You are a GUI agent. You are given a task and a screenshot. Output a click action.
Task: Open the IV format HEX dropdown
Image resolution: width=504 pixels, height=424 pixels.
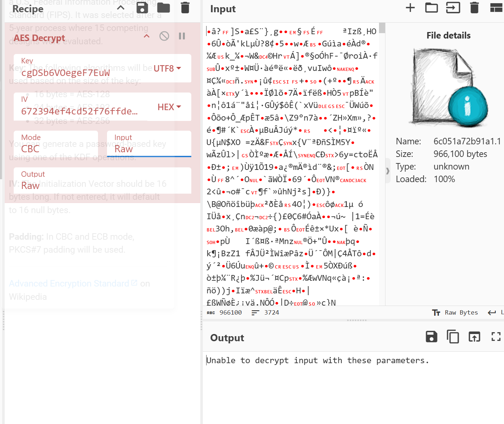[169, 107]
